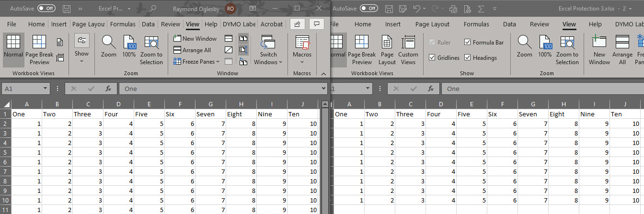
Task: Click small Custom Views icon, left window
Action: (x=60, y=57)
